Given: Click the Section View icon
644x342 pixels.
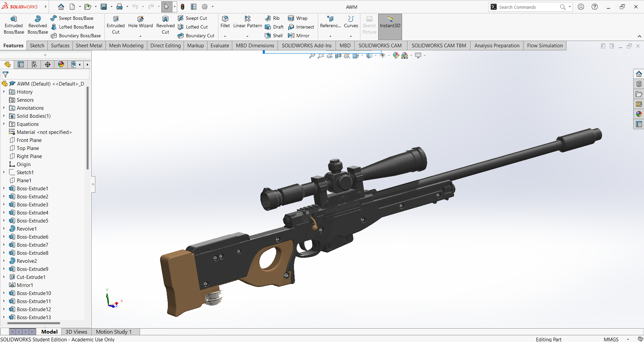Looking at the screenshot, I should [x=338, y=56].
